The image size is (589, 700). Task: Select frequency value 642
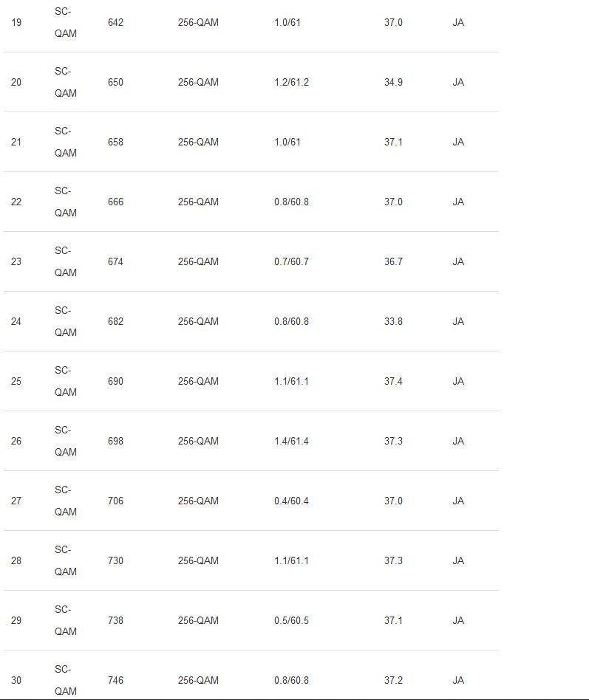coord(115,22)
